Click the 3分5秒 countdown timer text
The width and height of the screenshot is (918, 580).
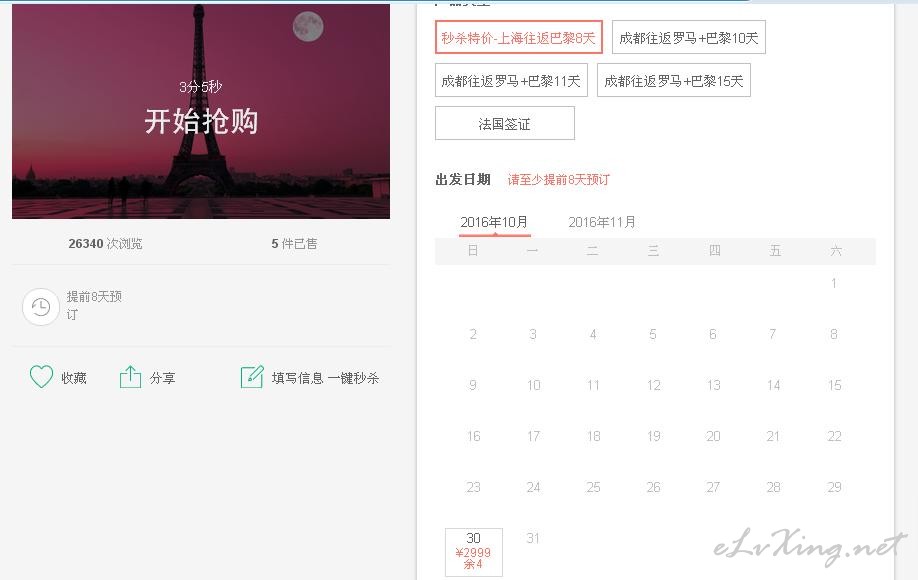(200, 87)
